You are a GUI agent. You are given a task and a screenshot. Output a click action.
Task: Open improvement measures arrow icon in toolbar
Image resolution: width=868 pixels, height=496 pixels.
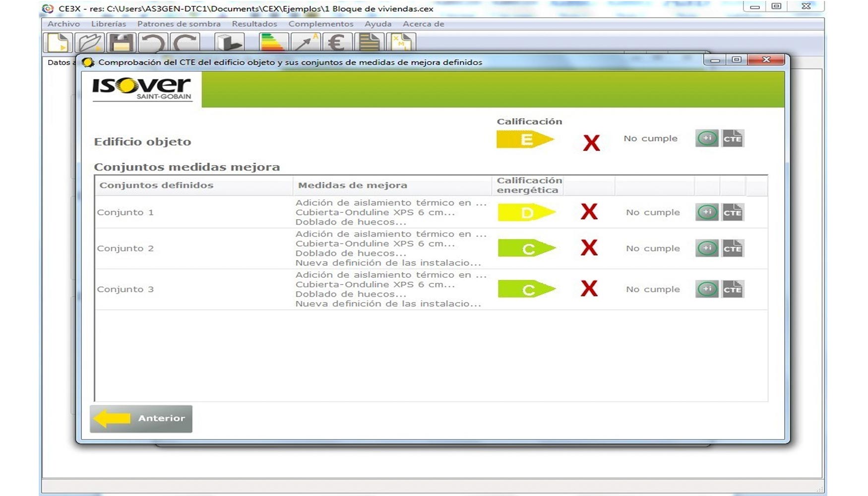(x=306, y=43)
